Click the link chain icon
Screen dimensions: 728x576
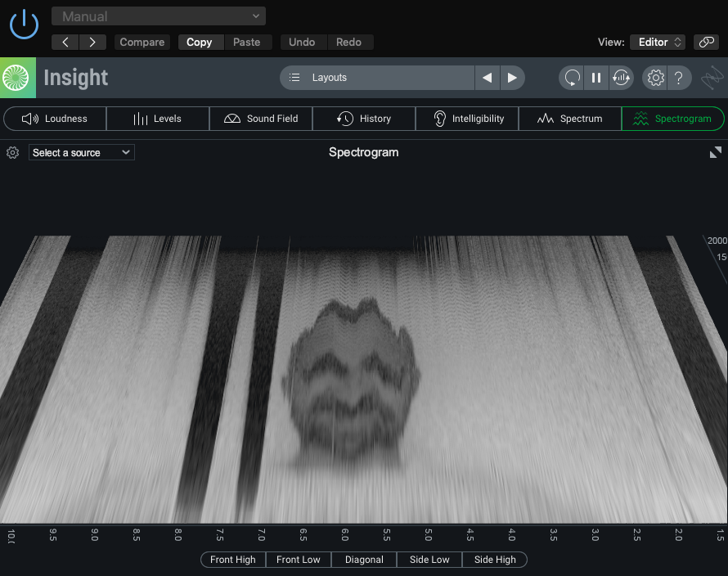[x=705, y=42]
